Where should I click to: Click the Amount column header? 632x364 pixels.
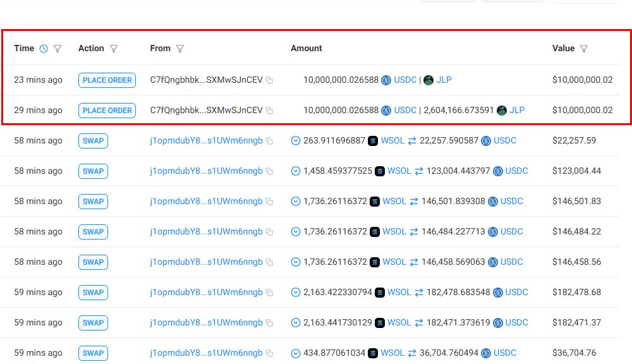(x=307, y=49)
